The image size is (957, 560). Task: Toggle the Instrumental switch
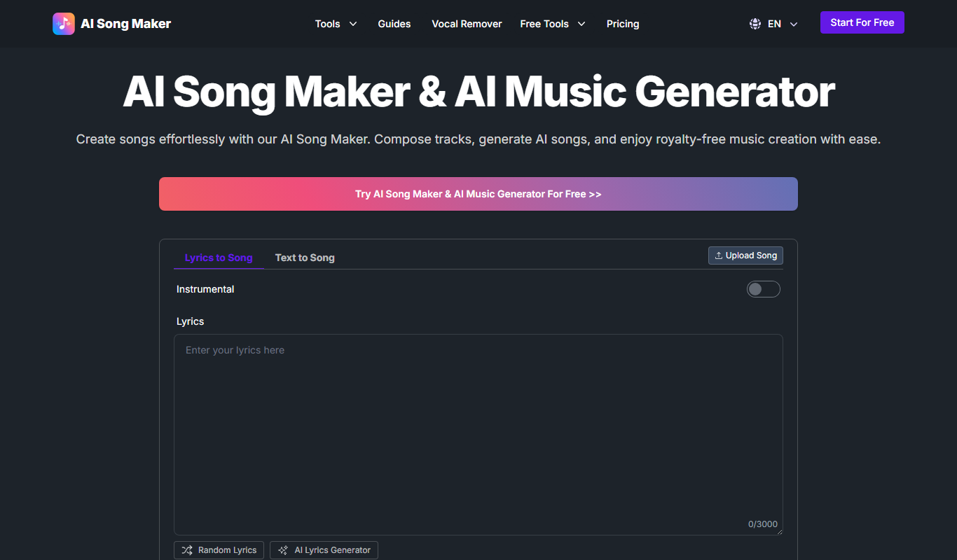click(763, 289)
